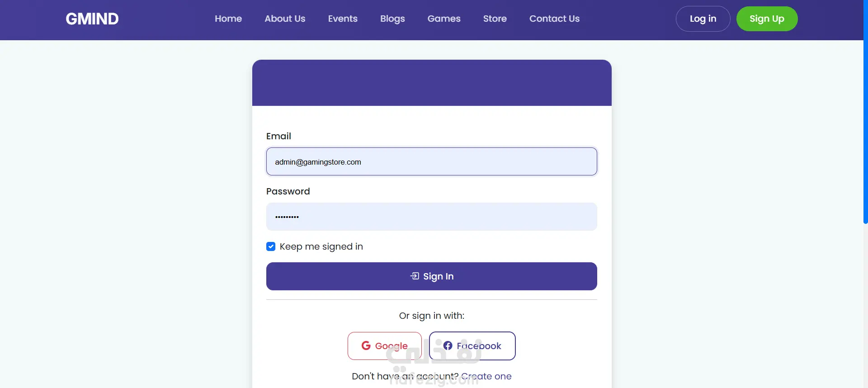
Task: Toggle the Keep me signed in checkbox
Action: (271, 246)
